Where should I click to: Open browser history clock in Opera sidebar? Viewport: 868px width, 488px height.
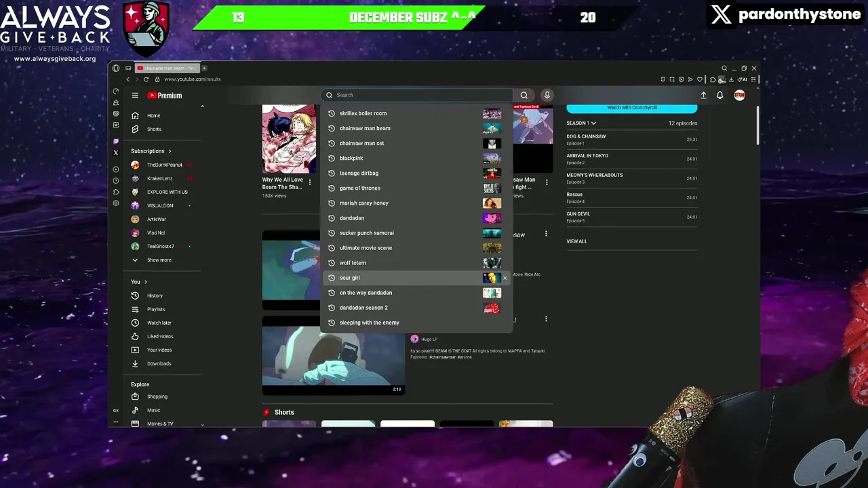click(116, 180)
